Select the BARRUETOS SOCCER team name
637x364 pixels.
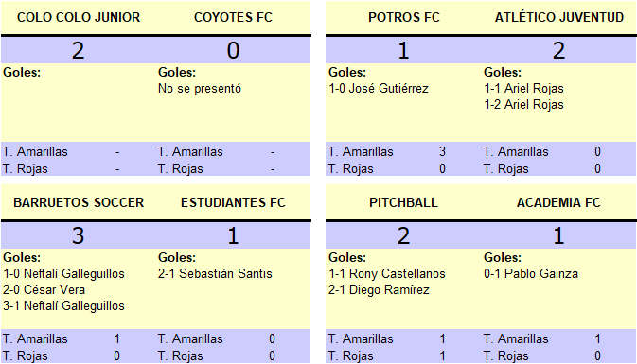point(79,202)
